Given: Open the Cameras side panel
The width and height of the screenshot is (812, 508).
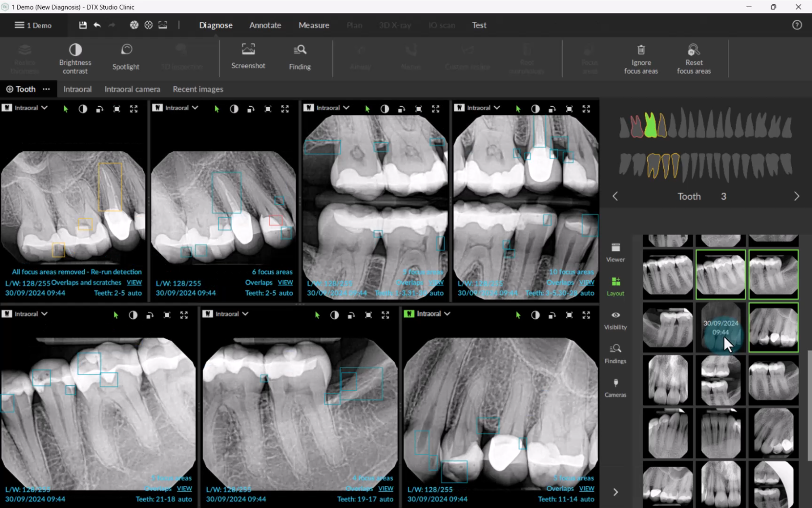Looking at the screenshot, I should pyautogui.click(x=615, y=388).
